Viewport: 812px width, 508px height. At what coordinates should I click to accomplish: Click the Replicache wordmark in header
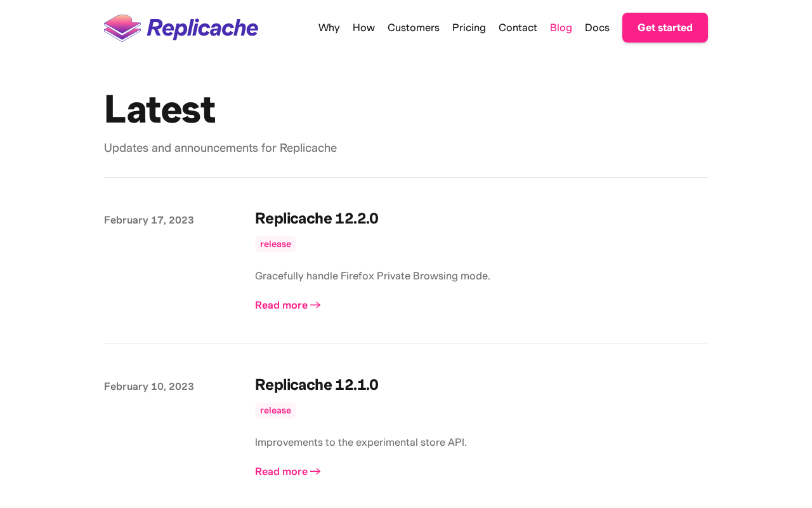(202, 28)
